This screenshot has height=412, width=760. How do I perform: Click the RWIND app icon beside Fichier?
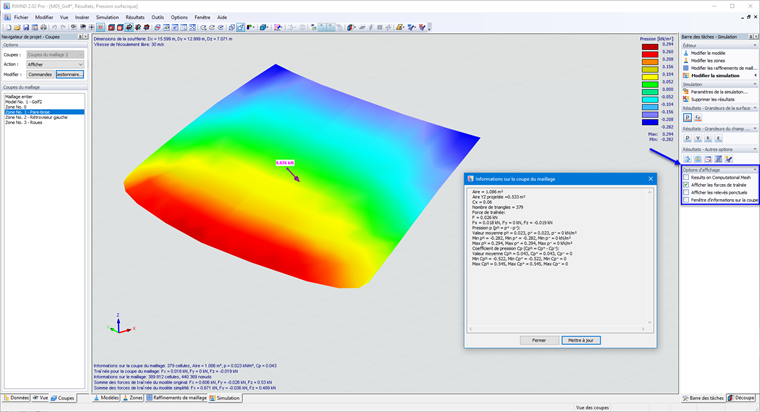pos(7,17)
